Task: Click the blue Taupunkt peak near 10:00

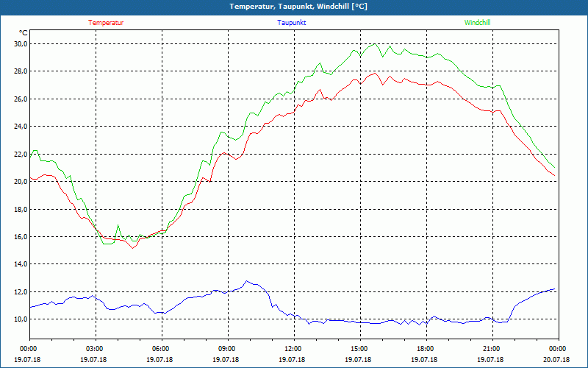Action: pyautogui.click(x=246, y=281)
